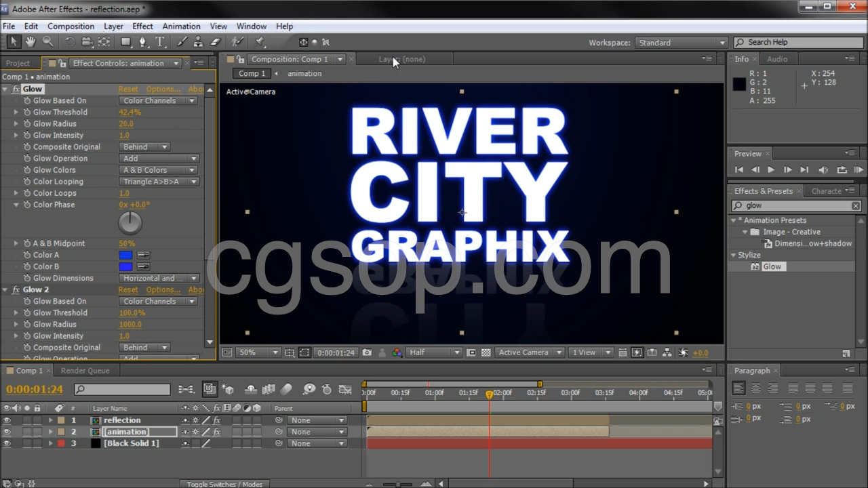Open Auto-keyframe stopwatch in timeline header
This screenshot has height=488, width=868.
(x=327, y=389)
